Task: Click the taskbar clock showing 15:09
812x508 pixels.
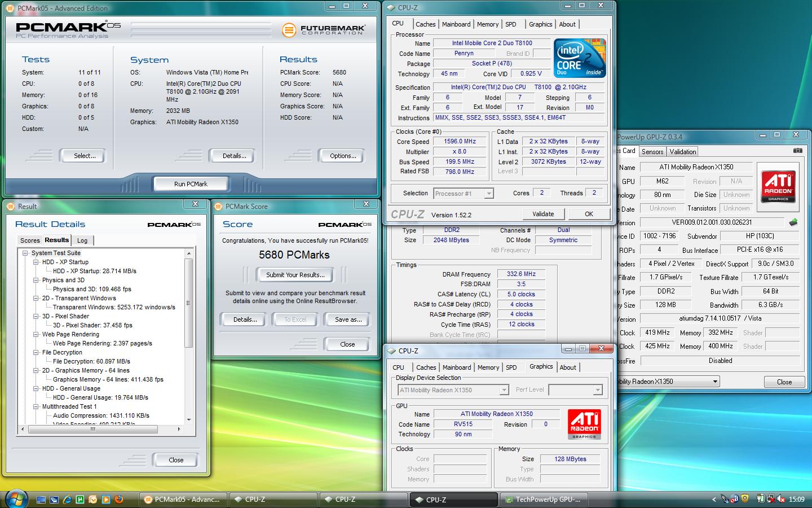Action: pyautogui.click(x=796, y=500)
